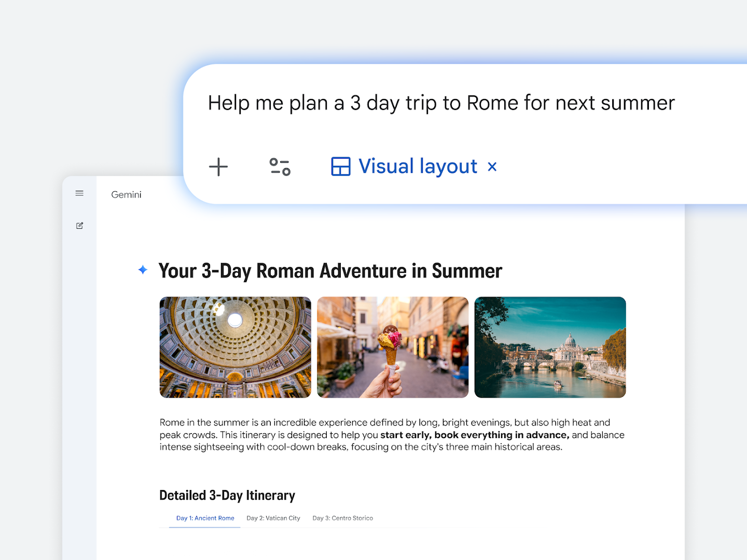The image size is (747, 560).
Task: View the gelato street photo
Action: 393,347
